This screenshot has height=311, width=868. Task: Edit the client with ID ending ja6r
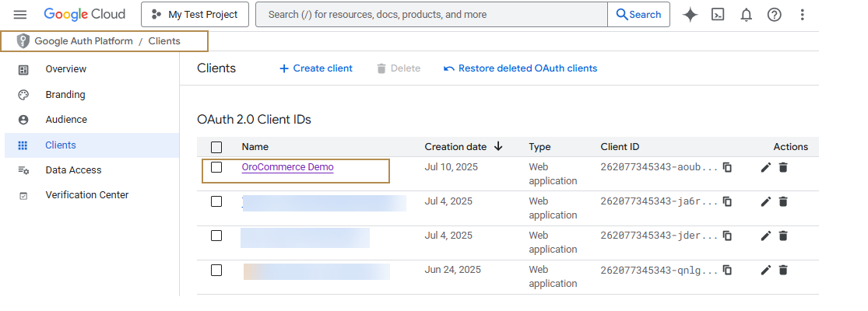(765, 201)
